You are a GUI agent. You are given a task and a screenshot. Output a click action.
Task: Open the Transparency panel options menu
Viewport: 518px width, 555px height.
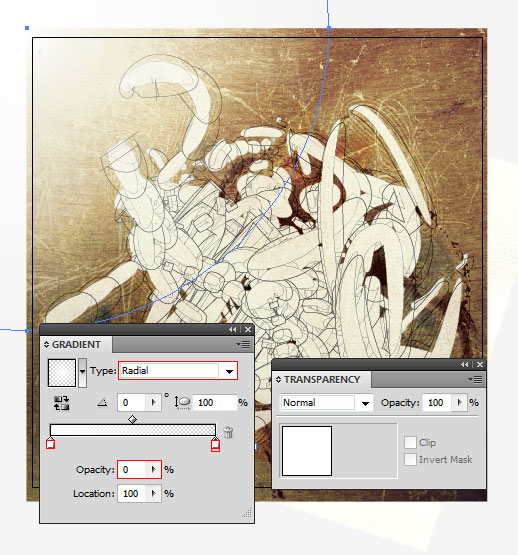point(476,379)
